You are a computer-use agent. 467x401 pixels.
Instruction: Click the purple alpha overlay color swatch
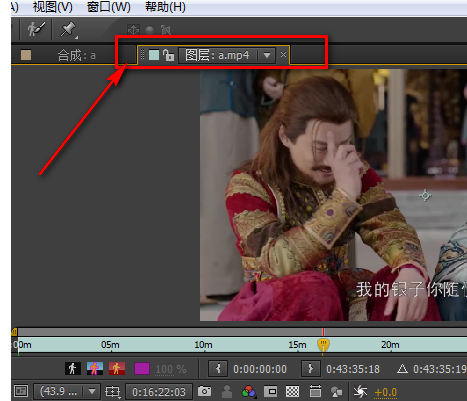click(142, 369)
